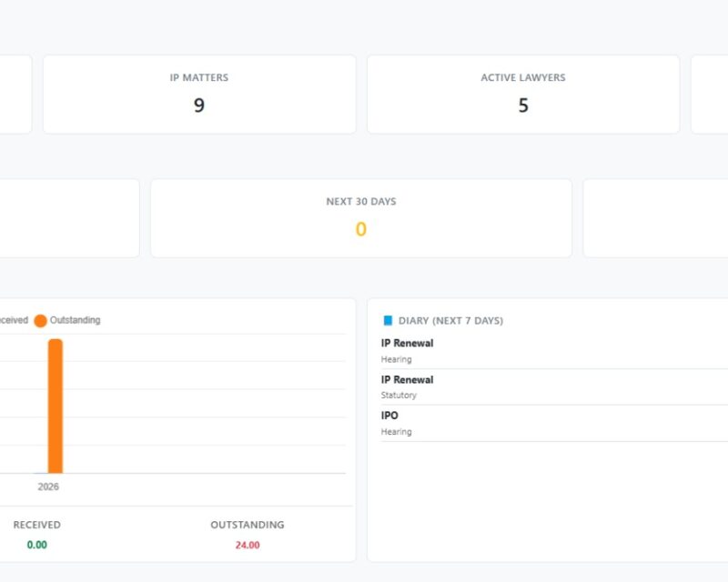728x582 pixels.
Task: Click the IP Matters count of 9
Action: (199, 105)
